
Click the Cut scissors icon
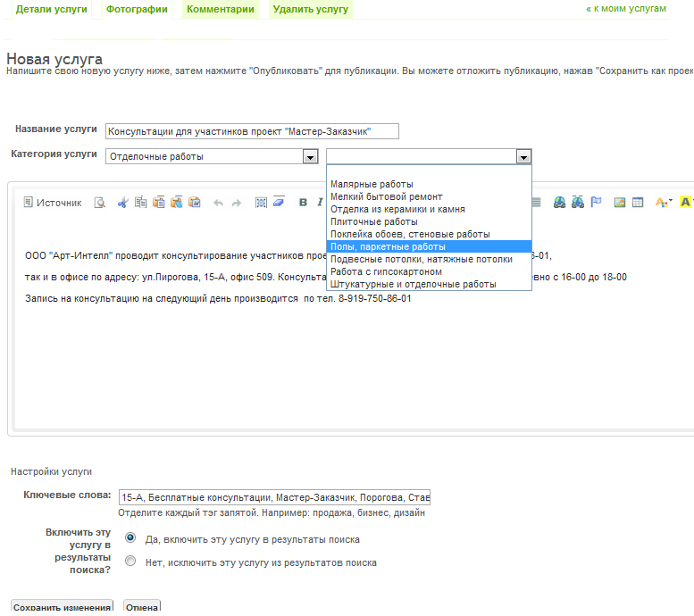(123, 203)
